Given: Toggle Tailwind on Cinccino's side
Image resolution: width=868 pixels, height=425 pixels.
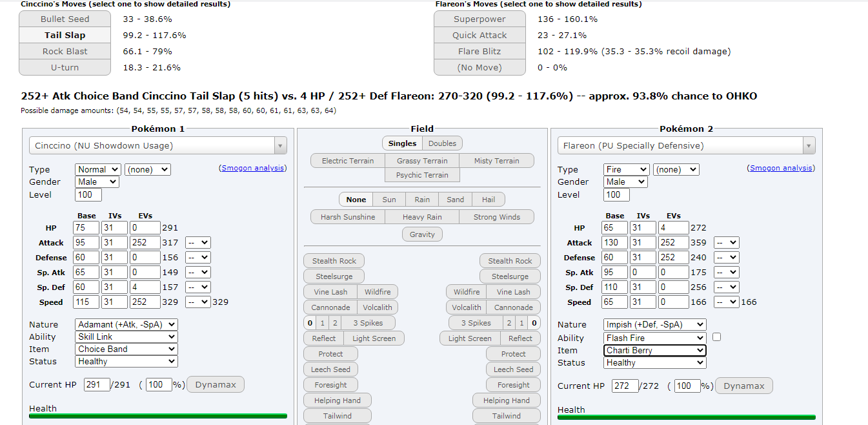Looking at the screenshot, I should [337, 416].
